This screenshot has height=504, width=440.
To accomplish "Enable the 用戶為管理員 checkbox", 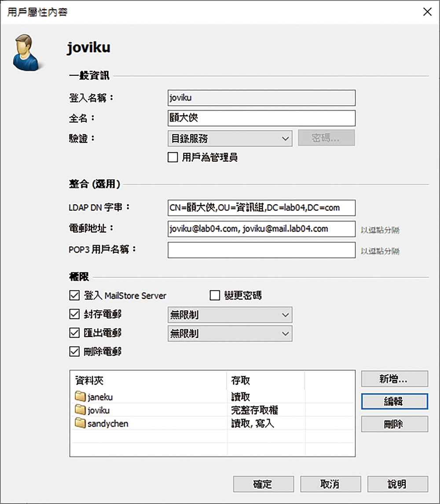I will (x=173, y=157).
